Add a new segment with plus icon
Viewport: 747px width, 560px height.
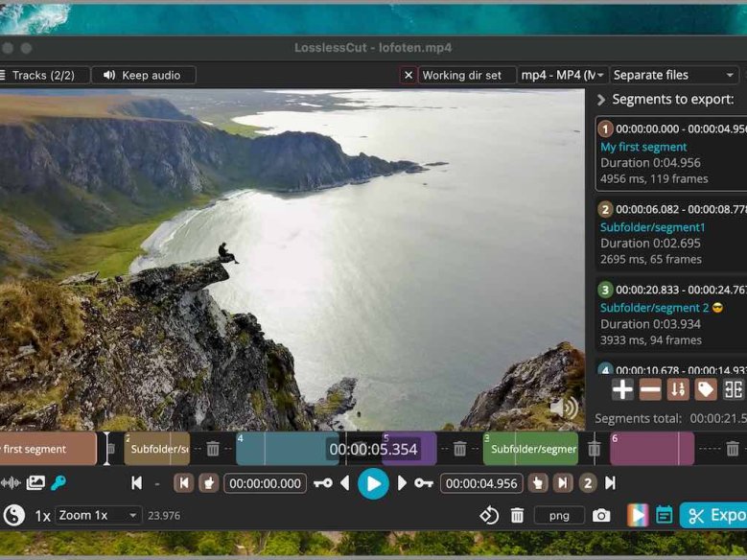pyautogui.click(x=622, y=389)
